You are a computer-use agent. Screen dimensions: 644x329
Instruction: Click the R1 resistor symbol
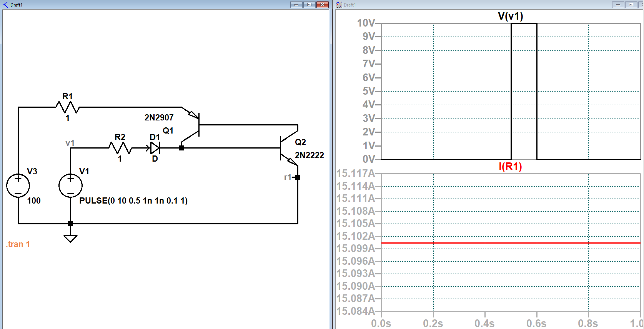[68, 107]
